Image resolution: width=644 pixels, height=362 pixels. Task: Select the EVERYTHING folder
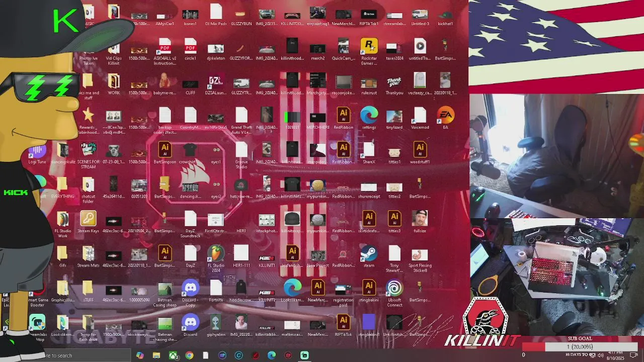(63, 185)
